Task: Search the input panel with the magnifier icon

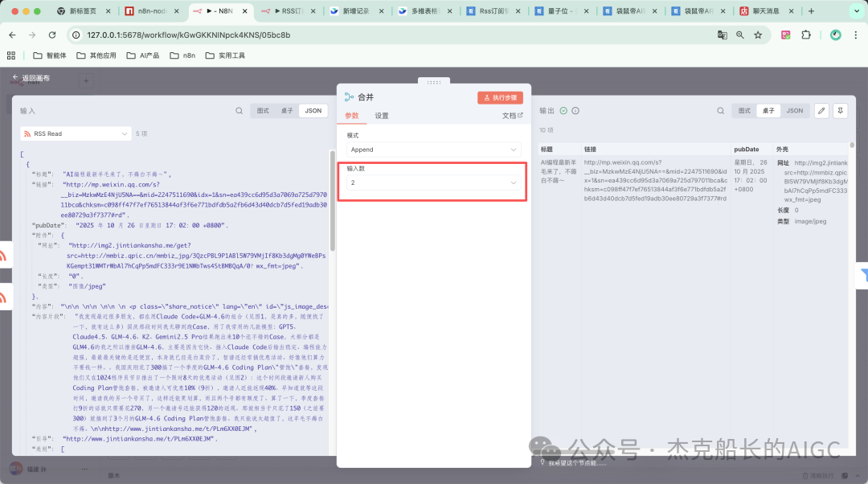Action: click(x=240, y=111)
